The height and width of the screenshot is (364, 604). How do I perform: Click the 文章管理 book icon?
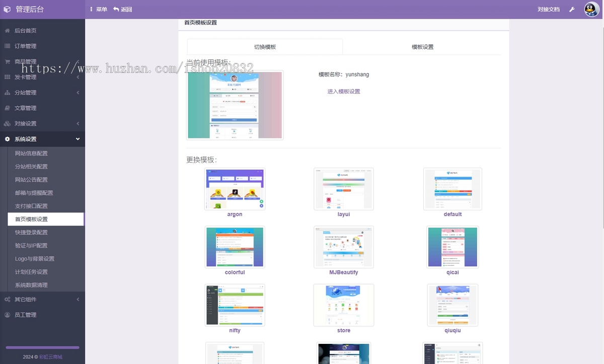point(7,108)
